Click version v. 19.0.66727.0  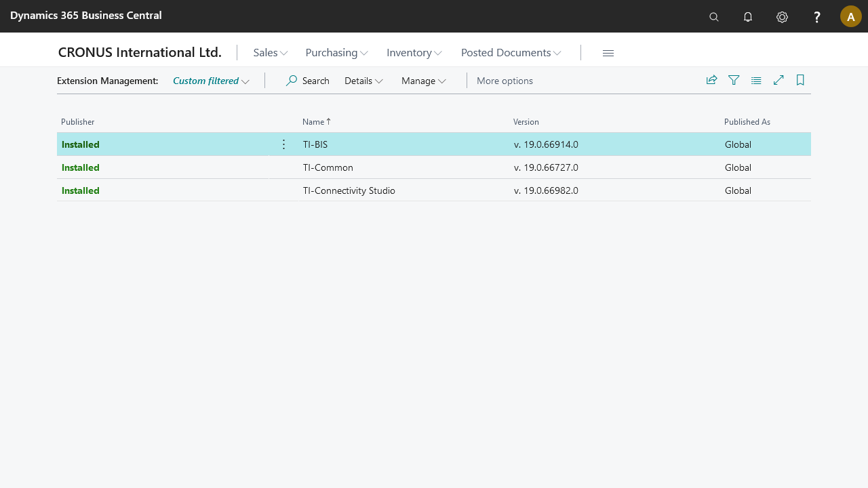point(546,167)
